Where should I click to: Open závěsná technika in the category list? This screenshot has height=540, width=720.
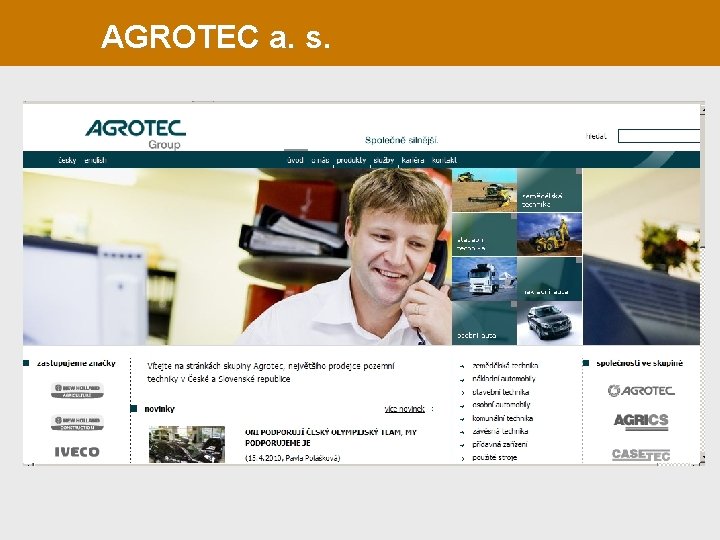pos(500,431)
